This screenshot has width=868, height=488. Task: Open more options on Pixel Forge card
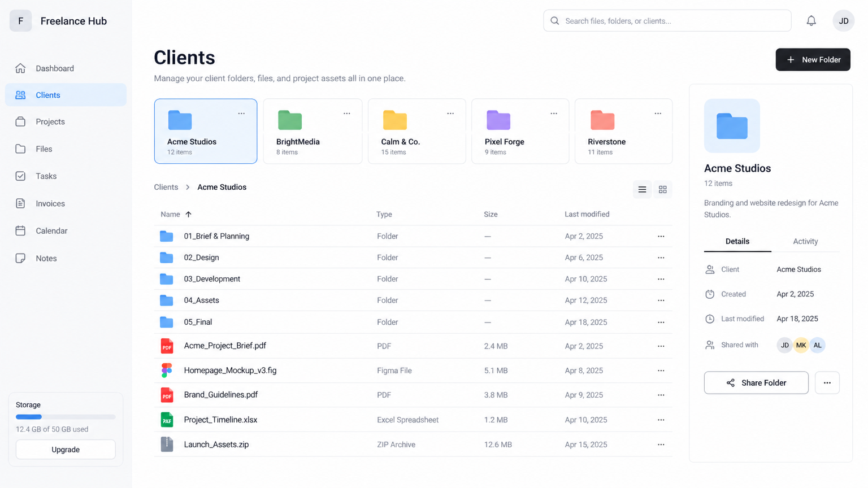click(554, 114)
